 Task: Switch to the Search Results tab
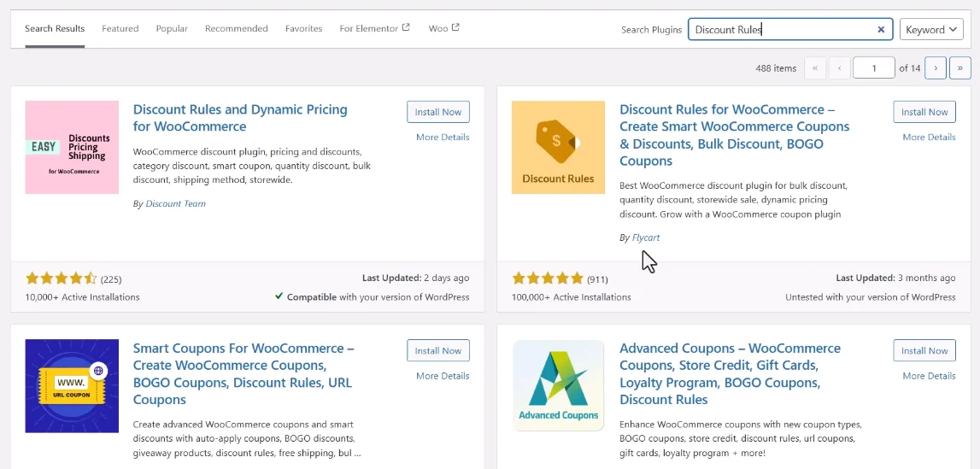[55, 29]
